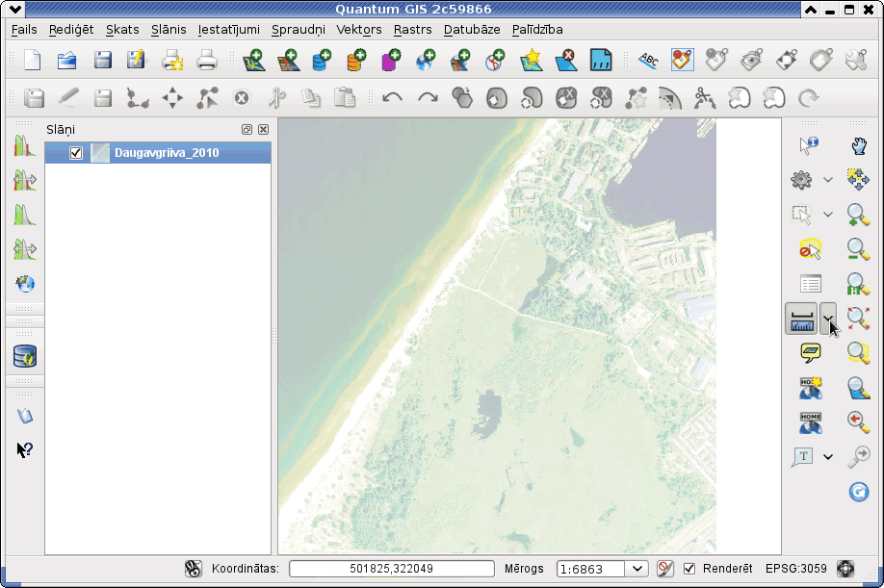Redo the edit action

pos(428,98)
